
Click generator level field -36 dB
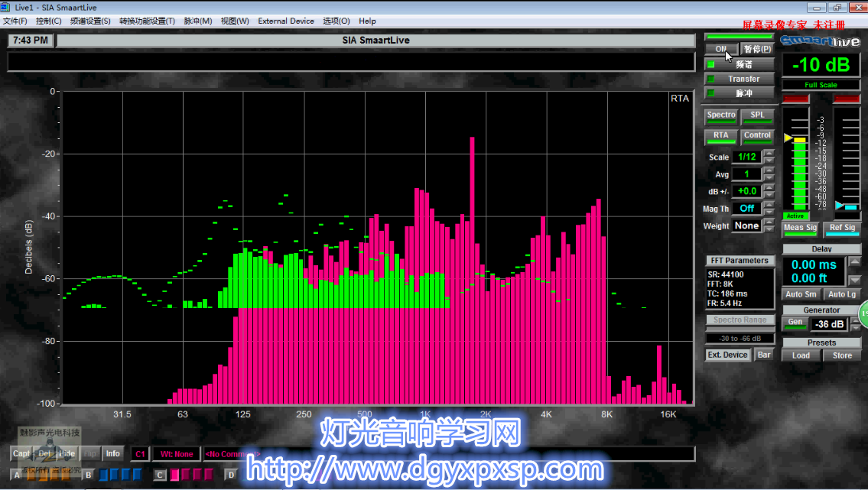829,325
